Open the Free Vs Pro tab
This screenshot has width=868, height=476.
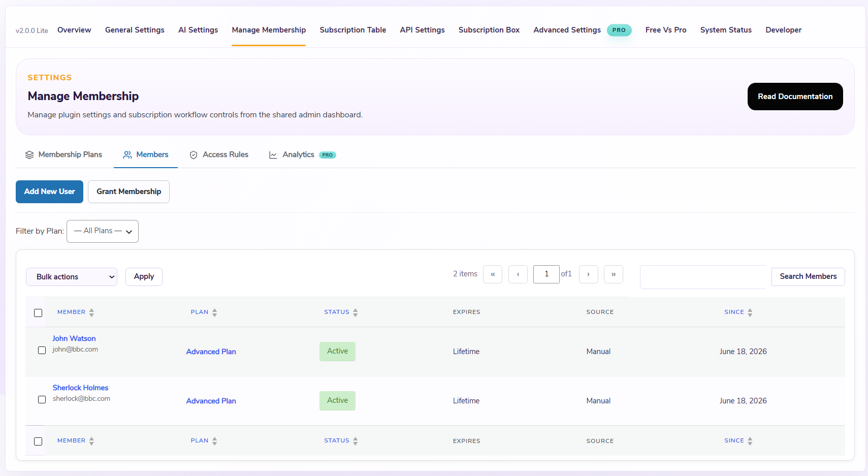pyautogui.click(x=666, y=30)
